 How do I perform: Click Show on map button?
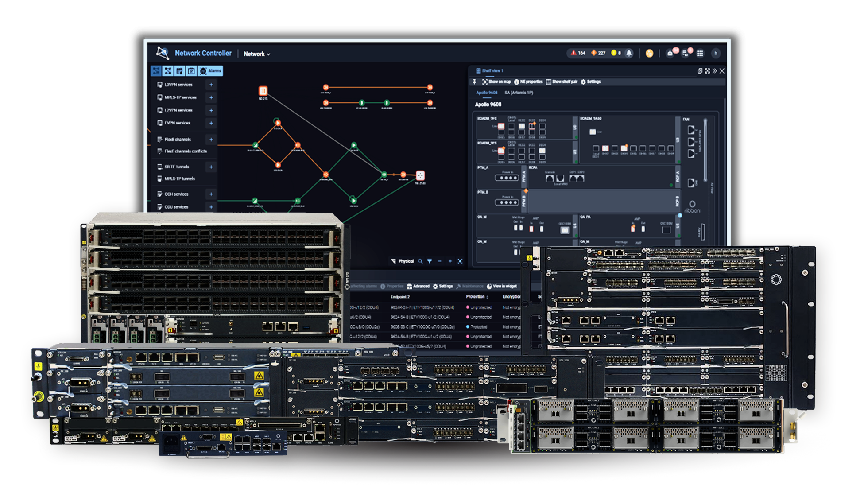click(496, 82)
